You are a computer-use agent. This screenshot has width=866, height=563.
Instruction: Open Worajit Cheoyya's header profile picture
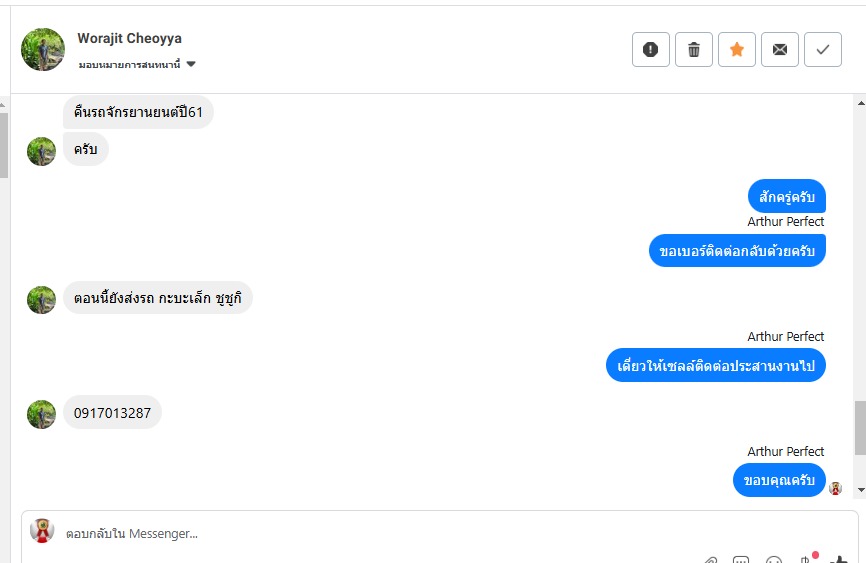pyautogui.click(x=43, y=49)
